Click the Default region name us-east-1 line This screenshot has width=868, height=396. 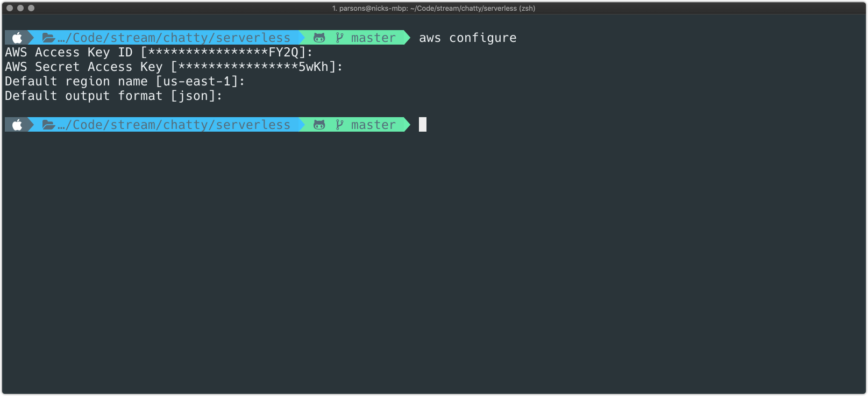(x=125, y=81)
